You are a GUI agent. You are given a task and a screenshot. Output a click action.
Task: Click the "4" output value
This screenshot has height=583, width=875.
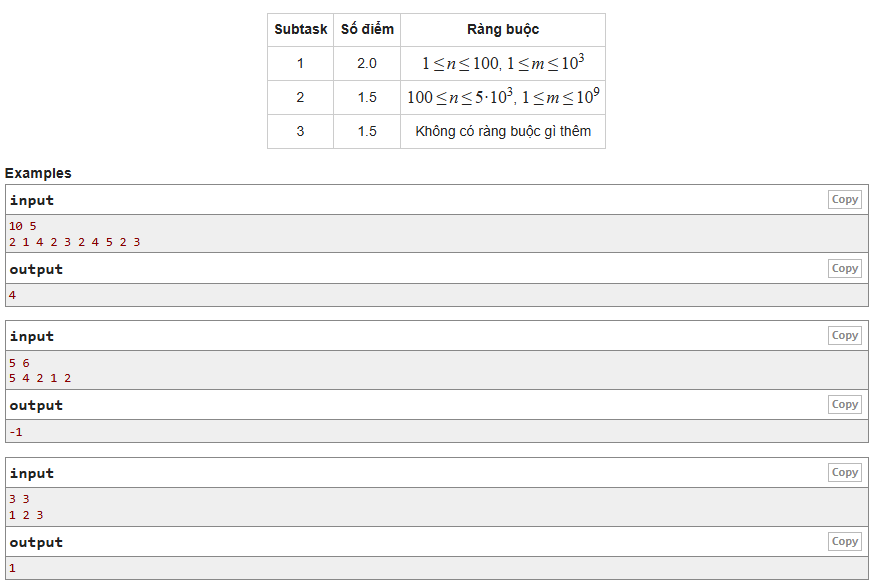[x=12, y=295]
